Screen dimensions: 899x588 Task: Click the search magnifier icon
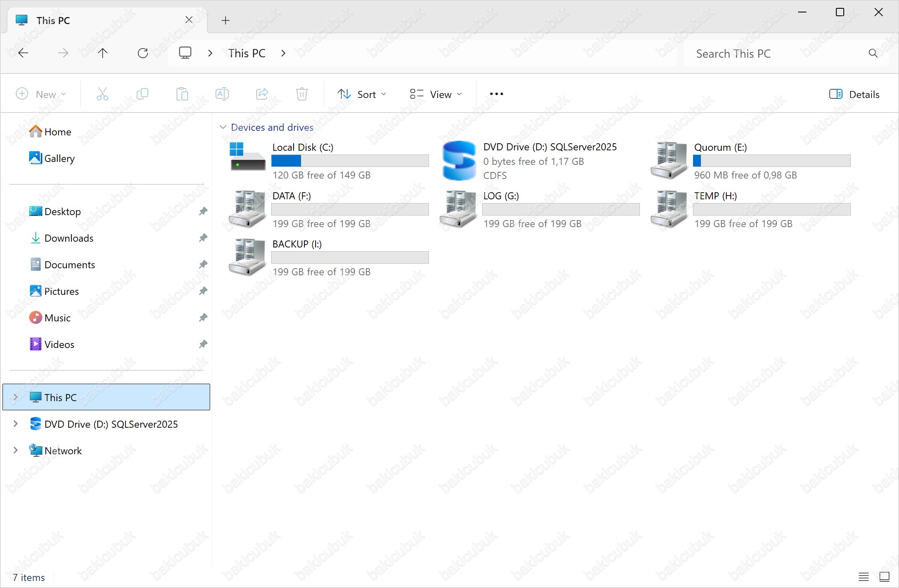(x=873, y=53)
